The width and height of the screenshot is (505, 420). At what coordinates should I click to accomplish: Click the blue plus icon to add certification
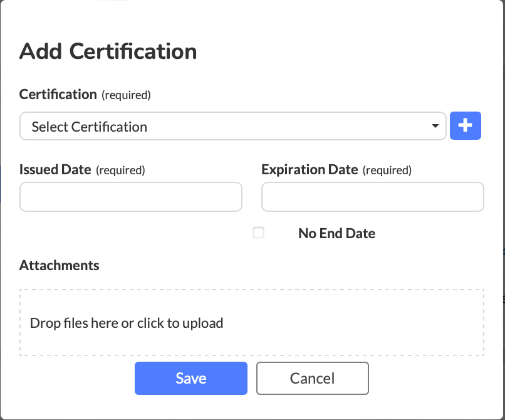click(x=465, y=126)
